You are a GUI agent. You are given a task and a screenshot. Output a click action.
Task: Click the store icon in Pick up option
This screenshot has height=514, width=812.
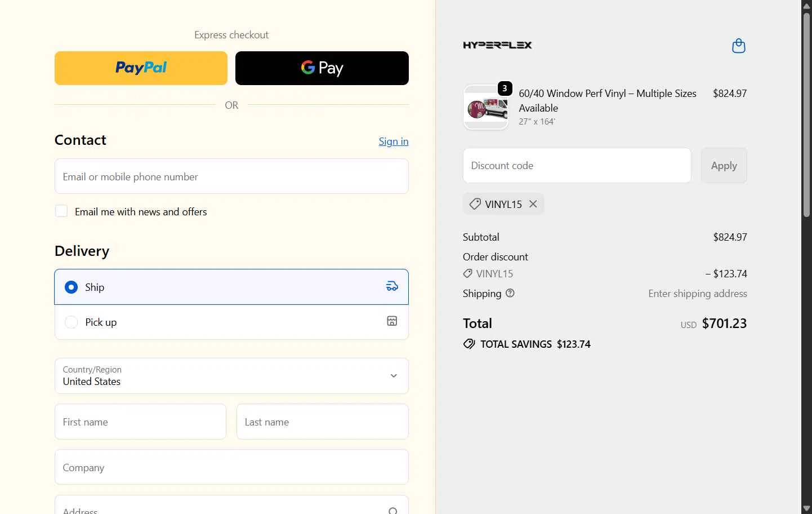[x=392, y=321]
